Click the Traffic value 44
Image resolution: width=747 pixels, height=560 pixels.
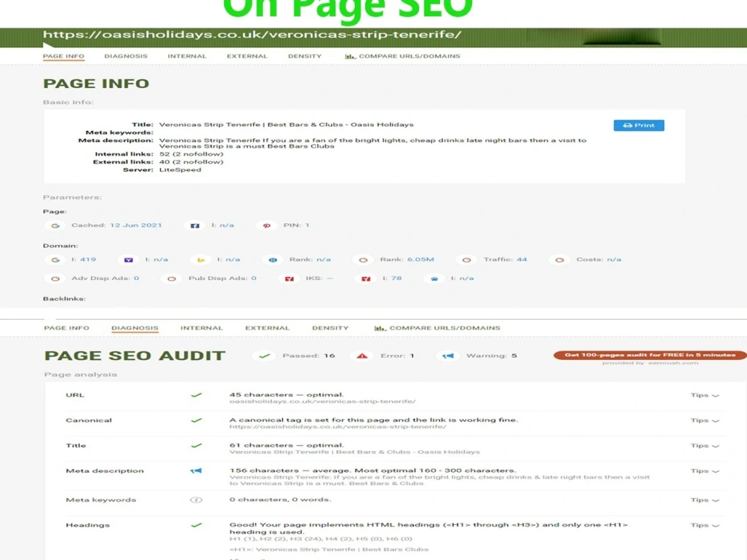point(522,260)
